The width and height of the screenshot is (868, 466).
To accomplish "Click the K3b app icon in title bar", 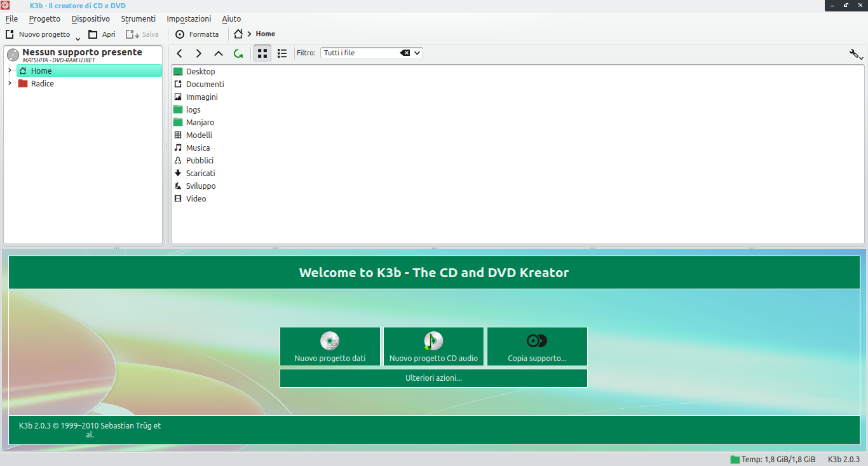I will (x=5, y=5).
